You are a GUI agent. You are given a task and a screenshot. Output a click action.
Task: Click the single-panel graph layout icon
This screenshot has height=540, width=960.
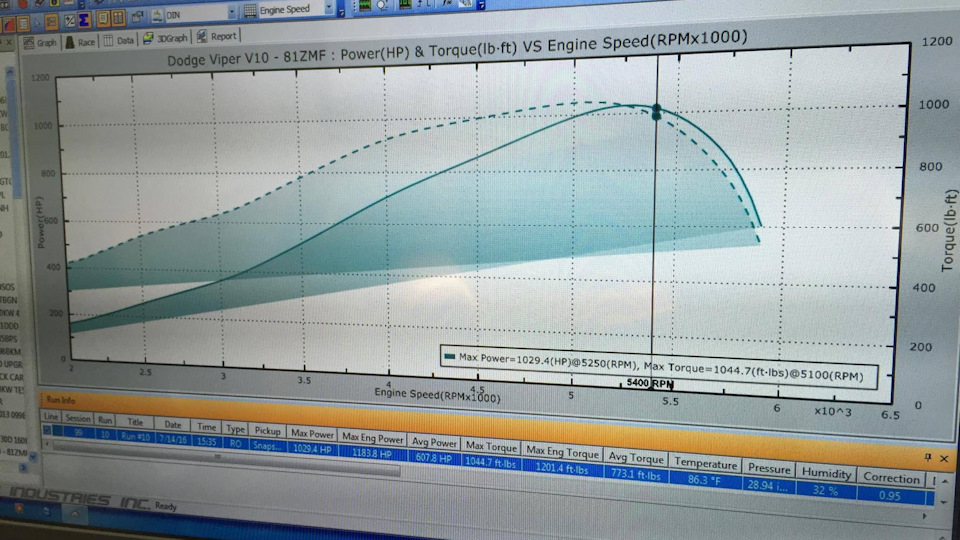coord(103,19)
